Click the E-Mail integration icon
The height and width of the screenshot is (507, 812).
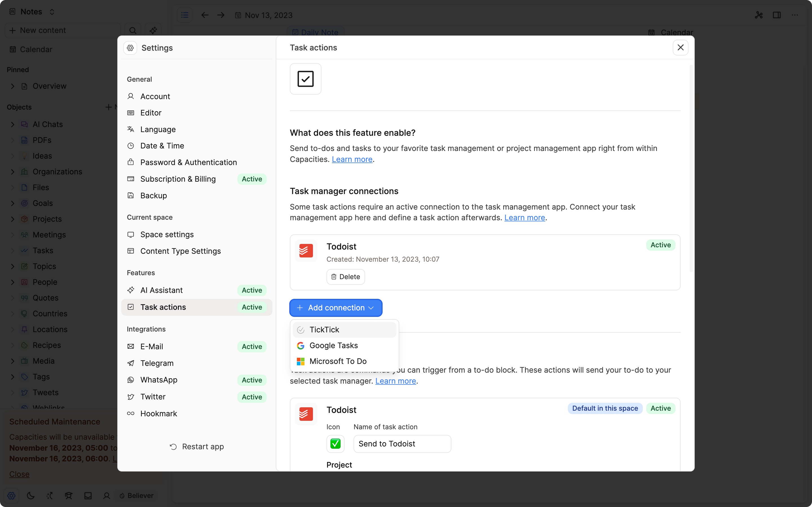(130, 346)
